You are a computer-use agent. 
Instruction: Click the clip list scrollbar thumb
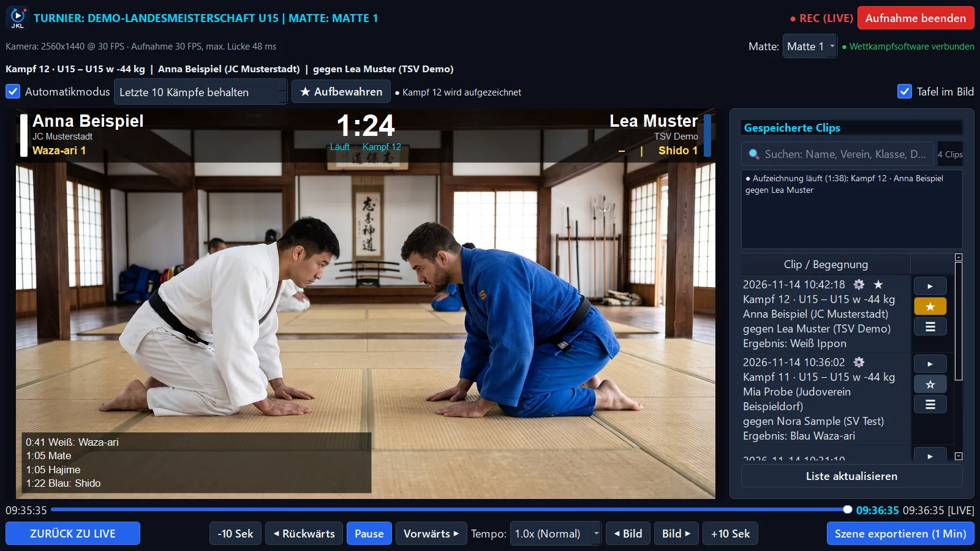point(959,321)
